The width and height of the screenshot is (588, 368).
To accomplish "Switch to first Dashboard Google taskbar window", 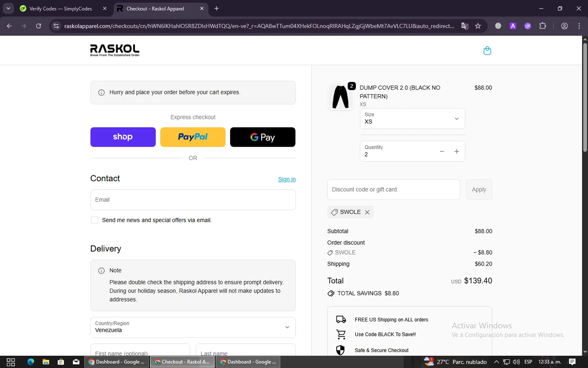I will point(116,362).
